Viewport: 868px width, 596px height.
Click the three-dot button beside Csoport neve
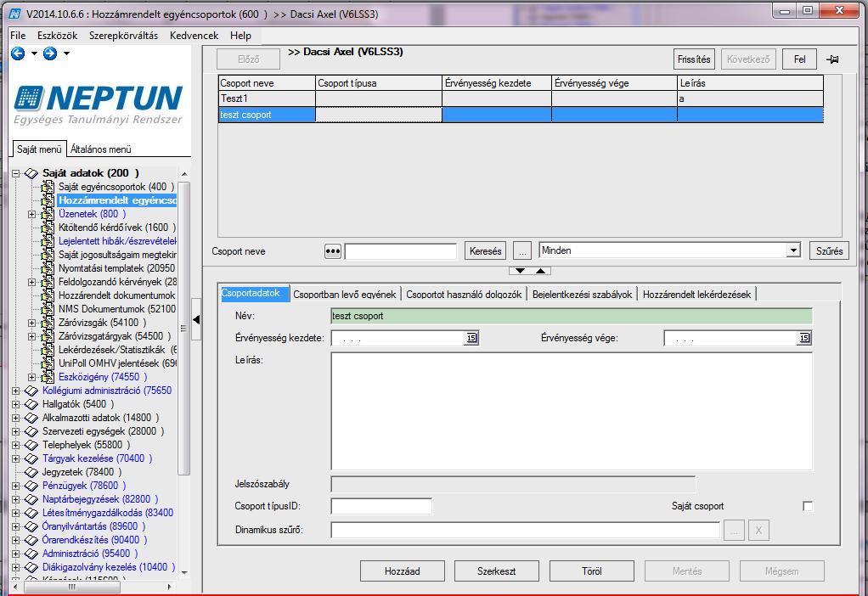(333, 251)
